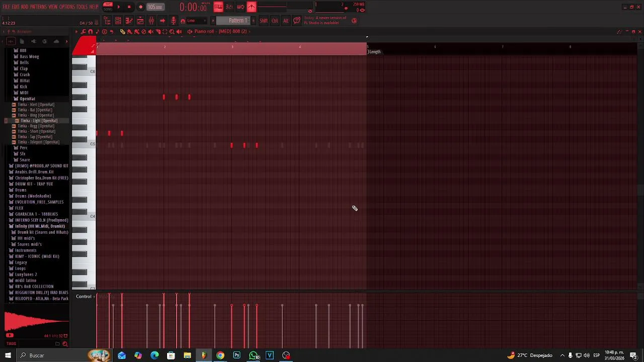644x362 pixels.
Task: Select the Draw pencil tool
Action: pyautogui.click(x=122, y=32)
